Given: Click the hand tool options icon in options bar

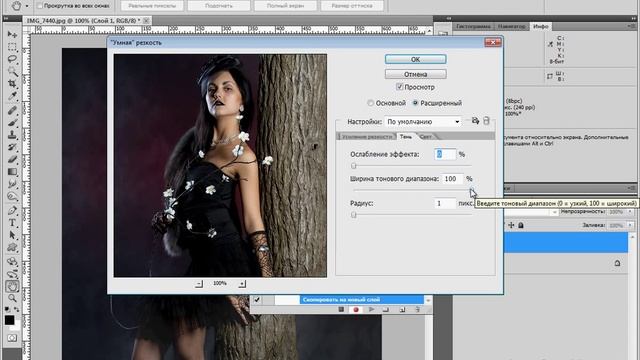Looking at the screenshot, I should [x=16, y=6].
